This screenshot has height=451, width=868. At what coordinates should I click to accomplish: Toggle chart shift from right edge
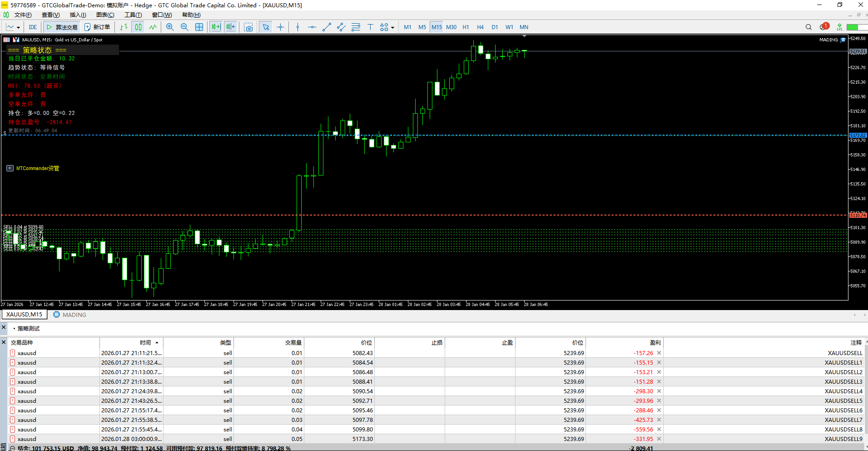click(231, 27)
